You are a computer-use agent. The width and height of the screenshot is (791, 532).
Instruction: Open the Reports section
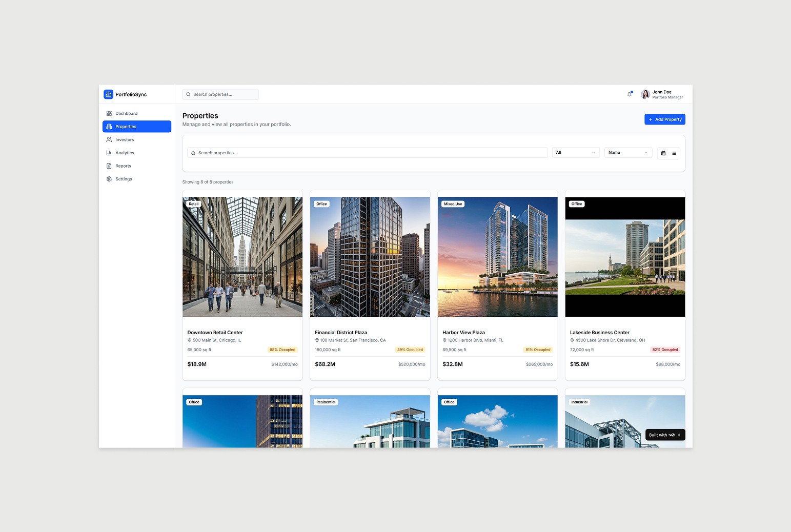123,166
